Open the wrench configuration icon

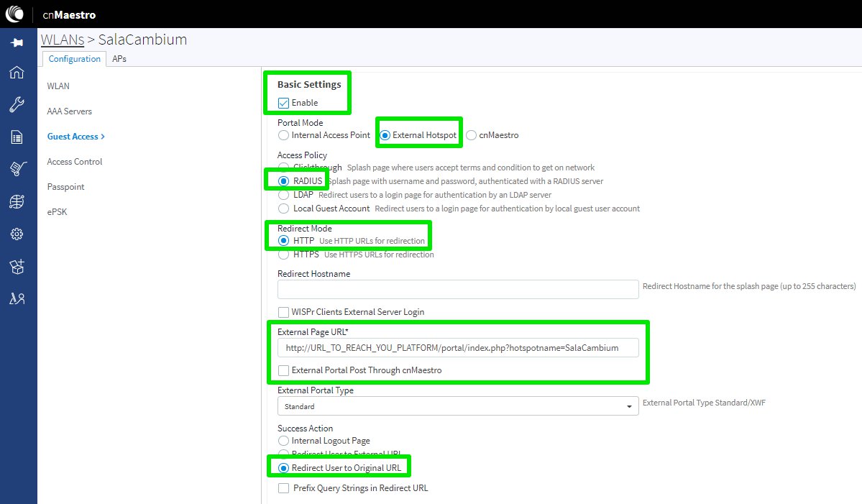(x=17, y=105)
